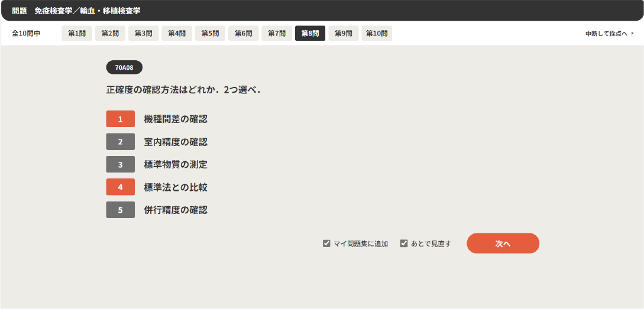Pick answer number 5 併行精度の確認
Image resolution: width=644 pixels, height=309 pixels.
pyautogui.click(x=121, y=210)
